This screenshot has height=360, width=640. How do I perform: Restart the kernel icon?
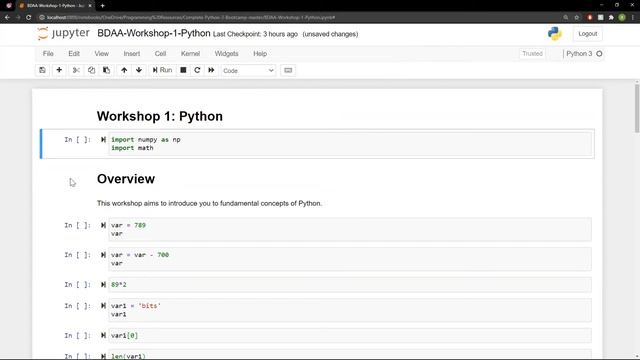pyautogui.click(x=197, y=70)
